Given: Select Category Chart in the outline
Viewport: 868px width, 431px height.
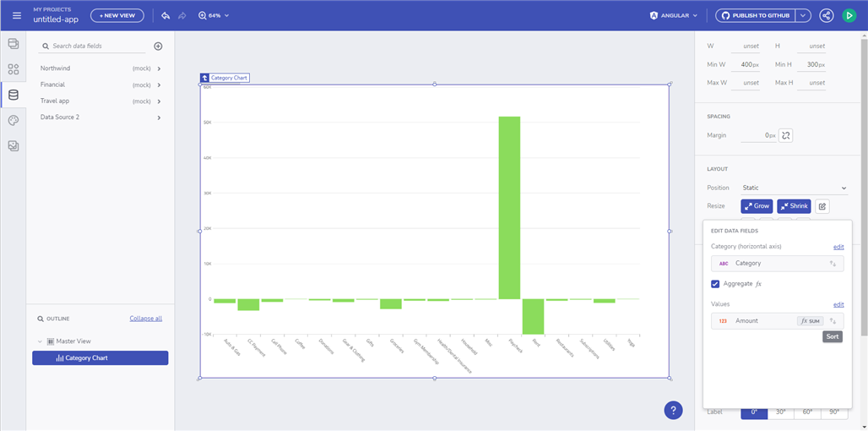Looking at the screenshot, I should click(x=100, y=358).
